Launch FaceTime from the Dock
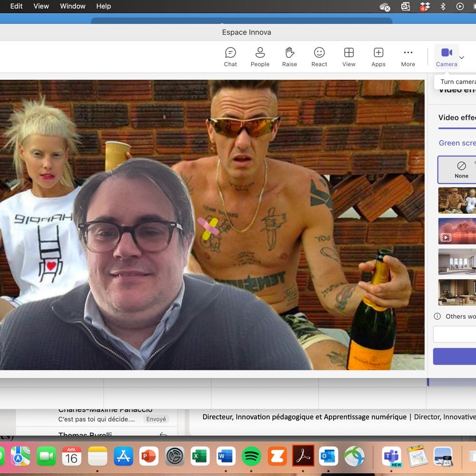This screenshot has height=476, width=476. [x=46, y=456]
